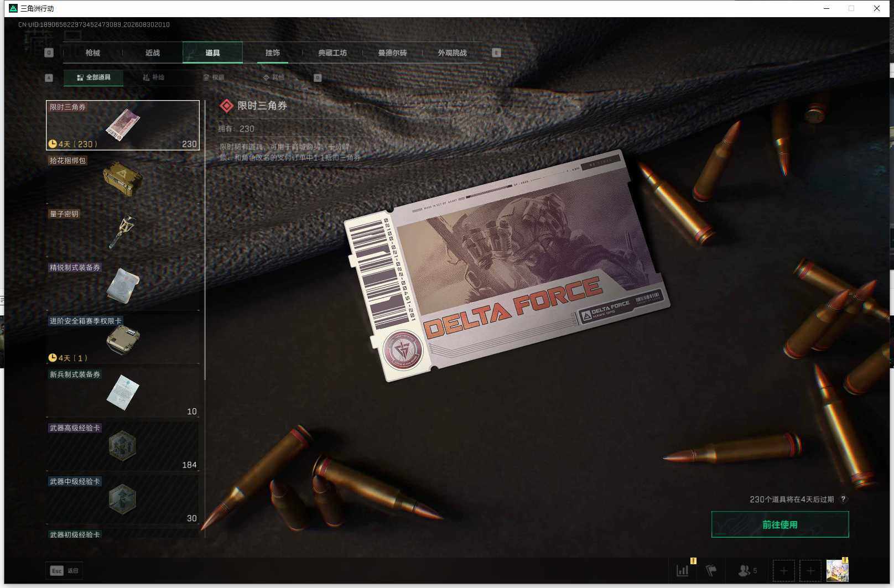Select the 拾花捆绑包 item
The image size is (894, 588).
point(123,179)
